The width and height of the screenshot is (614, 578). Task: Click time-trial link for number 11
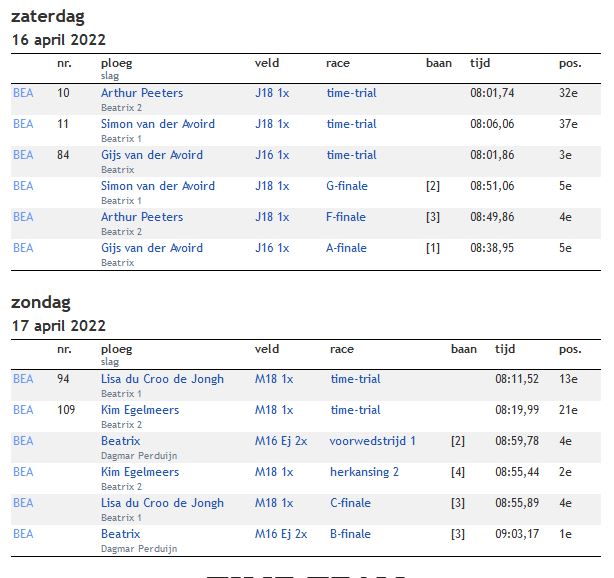[351, 124]
